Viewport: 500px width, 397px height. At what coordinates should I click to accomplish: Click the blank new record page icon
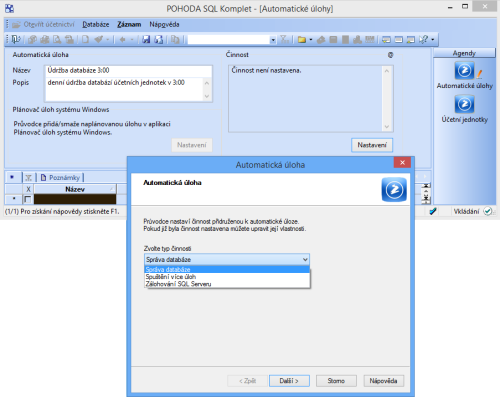[x=86, y=40]
